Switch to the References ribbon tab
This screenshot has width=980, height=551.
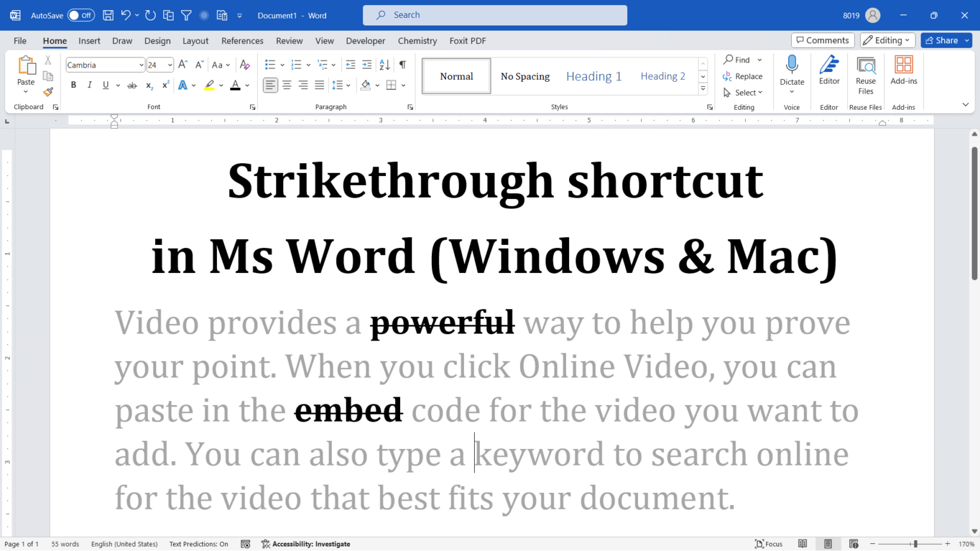(x=242, y=40)
